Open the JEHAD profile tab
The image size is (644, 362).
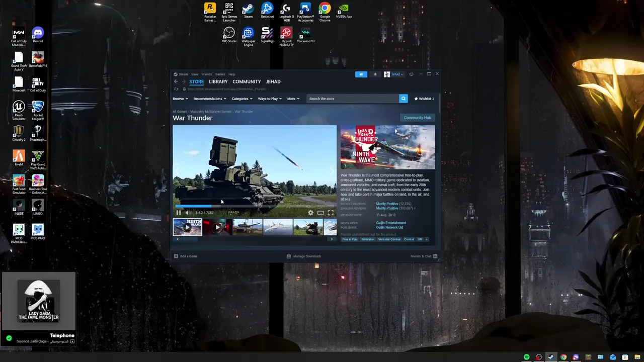(x=273, y=81)
